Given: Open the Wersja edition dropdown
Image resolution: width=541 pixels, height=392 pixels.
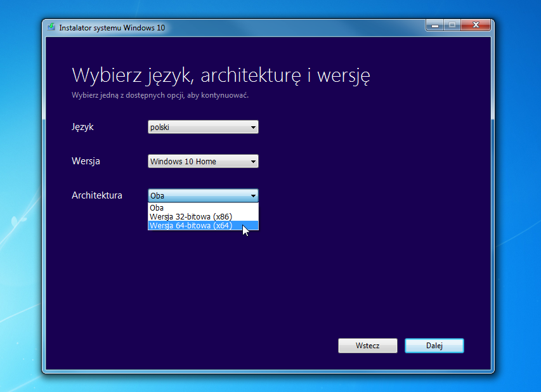Looking at the screenshot, I should (x=203, y=161).
